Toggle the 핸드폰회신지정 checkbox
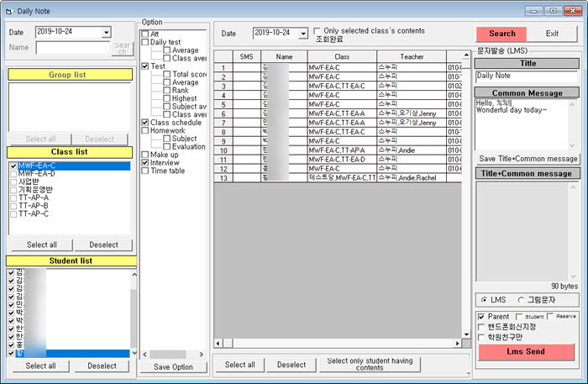The height and width of the screenshot is (384, 588). 482,327
